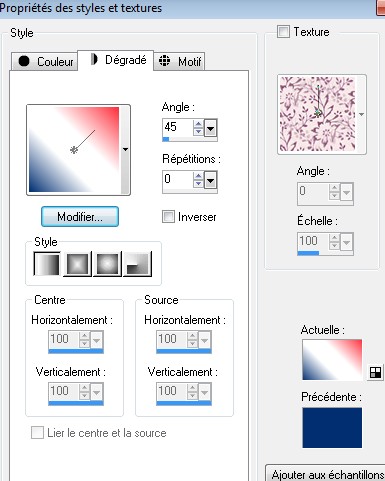Open the gradient Angle dropdown arrow
Viewport: 385px width, 481px height.
[x=211, y=128]
